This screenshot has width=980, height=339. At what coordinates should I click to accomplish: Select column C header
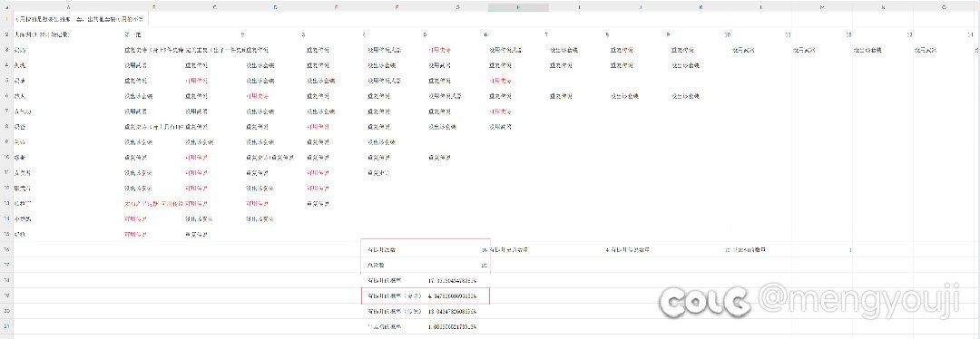(x=214, y=7)
